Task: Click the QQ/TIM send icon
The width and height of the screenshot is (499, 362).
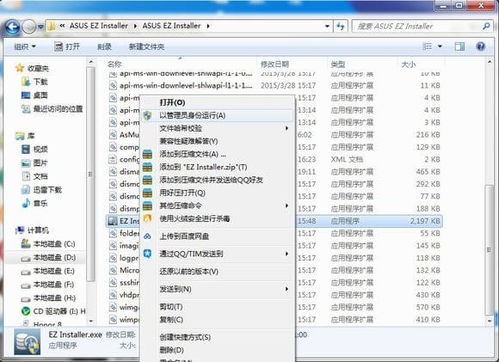Action: click(x=147, y=254)
